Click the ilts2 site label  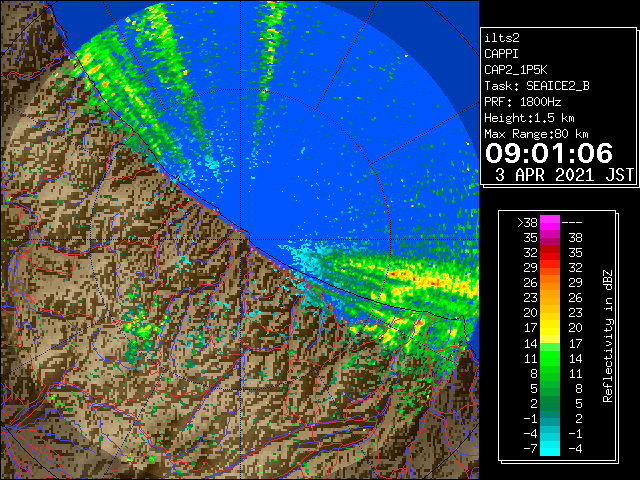click(502, 38)
